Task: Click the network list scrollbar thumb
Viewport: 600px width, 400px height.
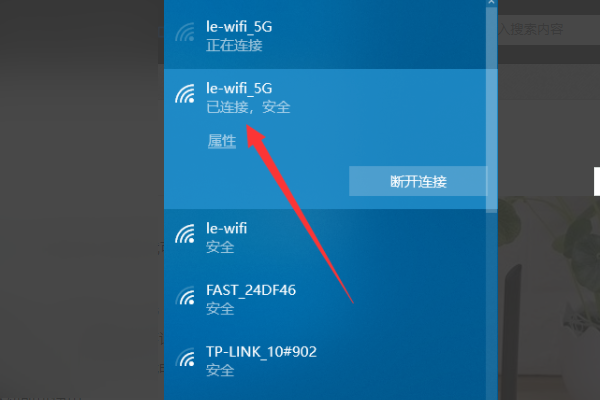Action: pos(492,109)
